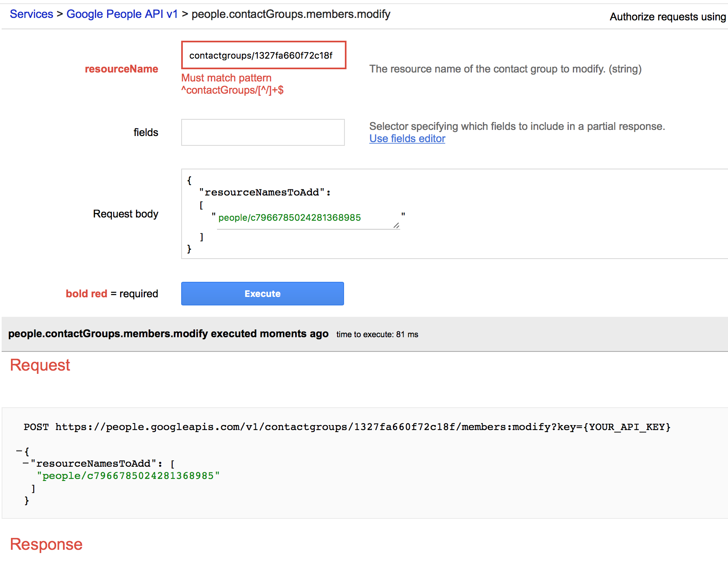
Task: Click the red Response section heading
Action: click(x=46, y=544)
